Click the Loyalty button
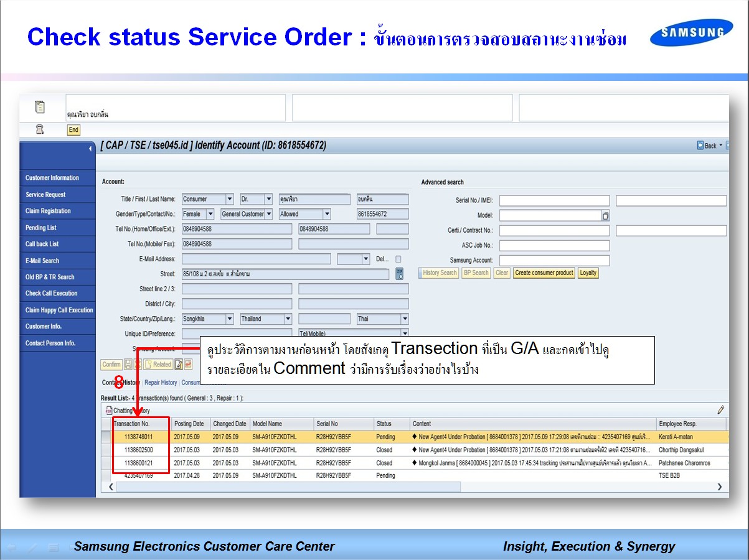Screen dimensions: 749x560 (588, 273)
